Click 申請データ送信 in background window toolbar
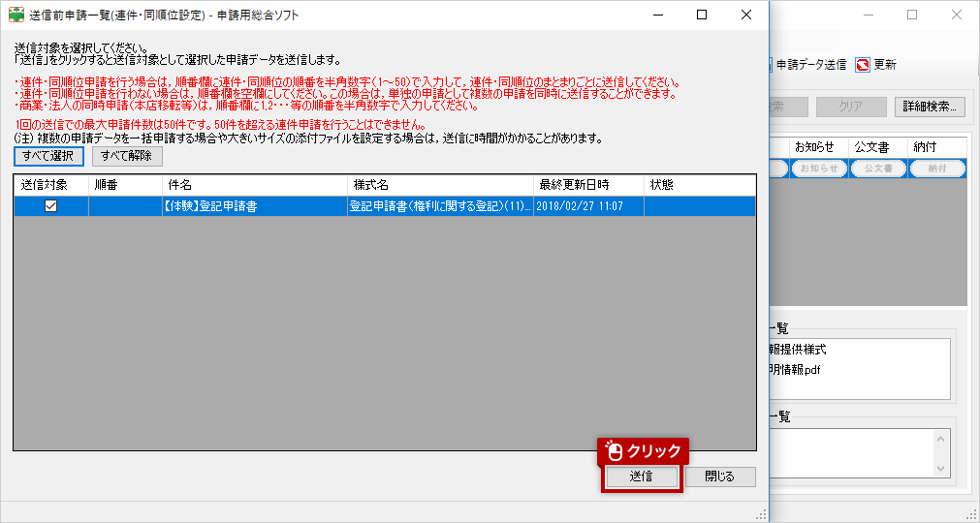This screenshot has height=523, width=980. coord(810,65)
